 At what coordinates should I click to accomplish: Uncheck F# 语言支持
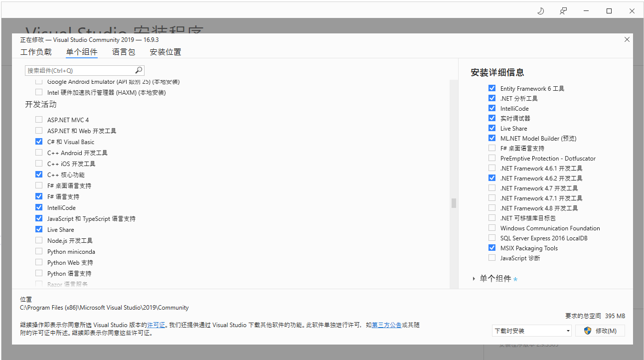pos(39,196)
